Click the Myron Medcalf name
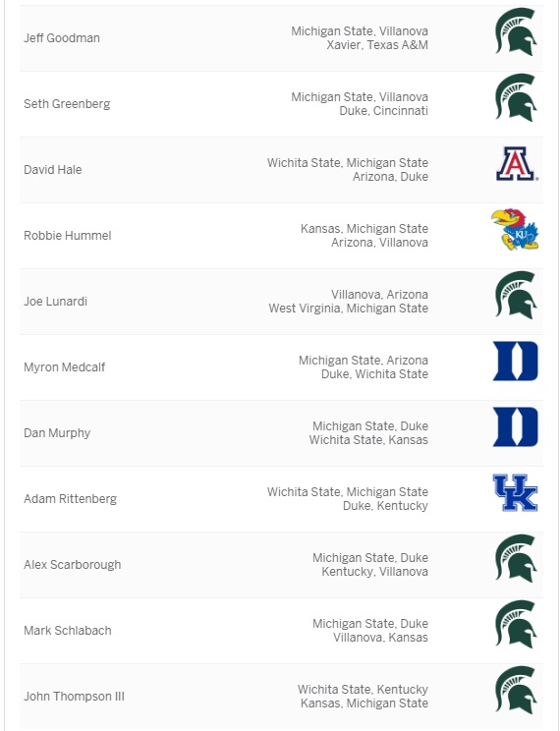The height and width of the screenshot is (731, 560). coord(64,366)
